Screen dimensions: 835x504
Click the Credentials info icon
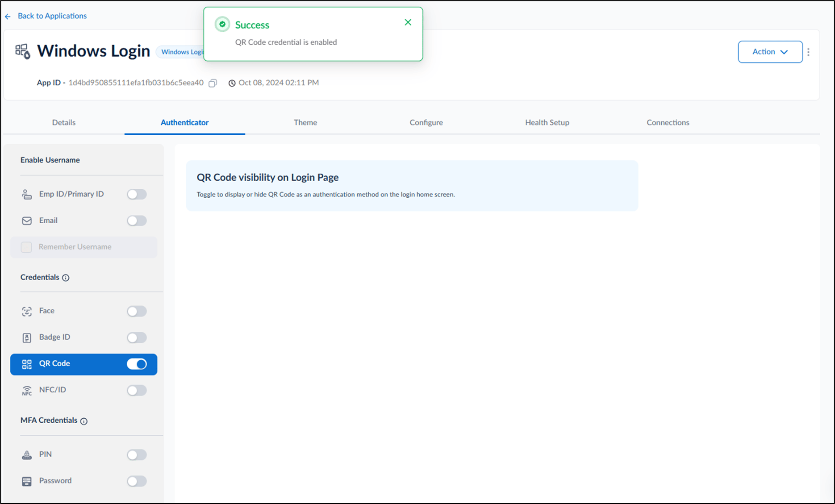point(66,278)
